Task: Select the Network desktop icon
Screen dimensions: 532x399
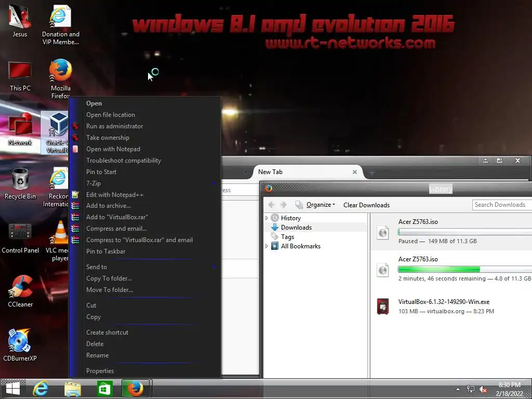Action: pyautogui.click(x=20, y=129)
